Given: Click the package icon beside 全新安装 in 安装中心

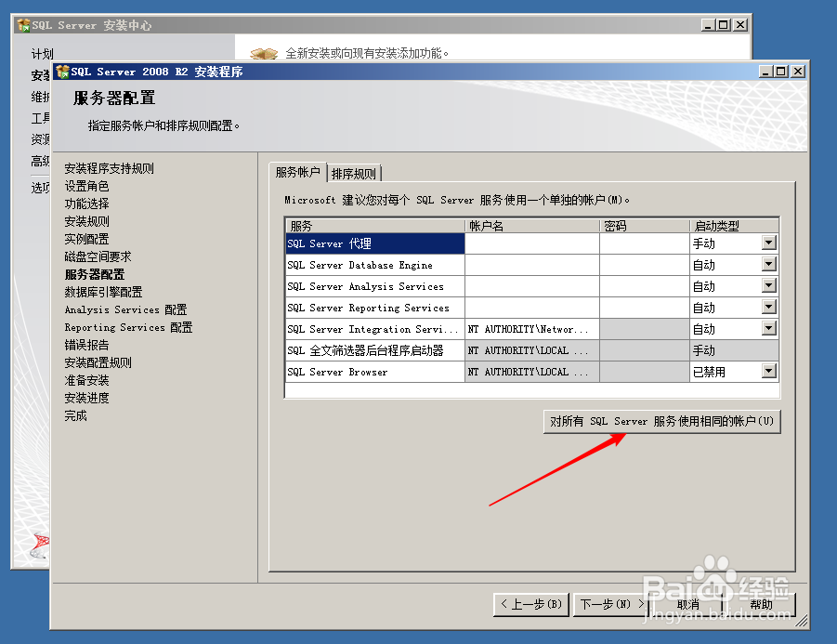Looking at the screenshot, I should (x=264, y=53).
